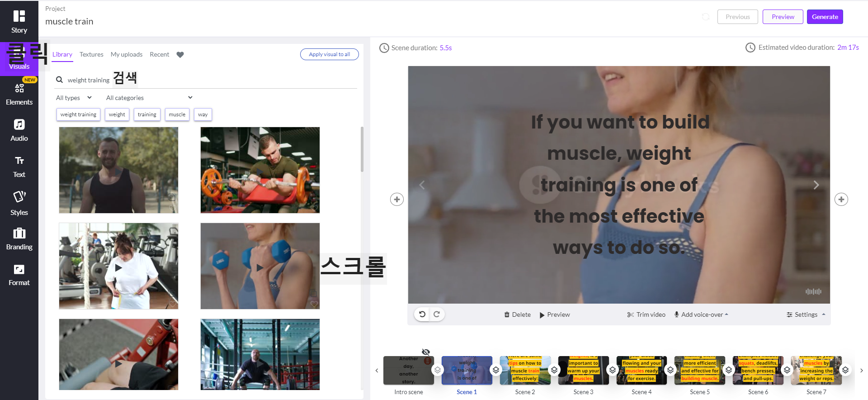The width and height of the screenshot is (868, 400).
Task: Select man squatting in gym thumbnail
Action: click(260, 354)
